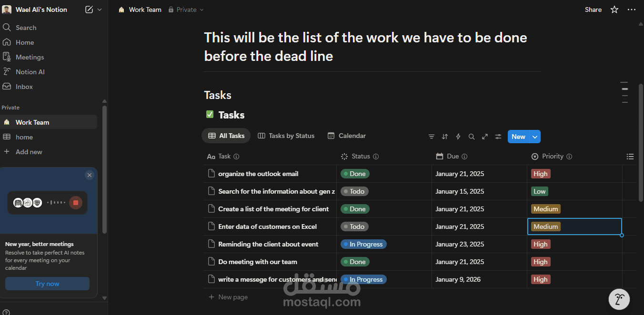Viewport: 644px width, 315px height.
Task: Click the open full page expand icon
Action: [x=485, y=137]
